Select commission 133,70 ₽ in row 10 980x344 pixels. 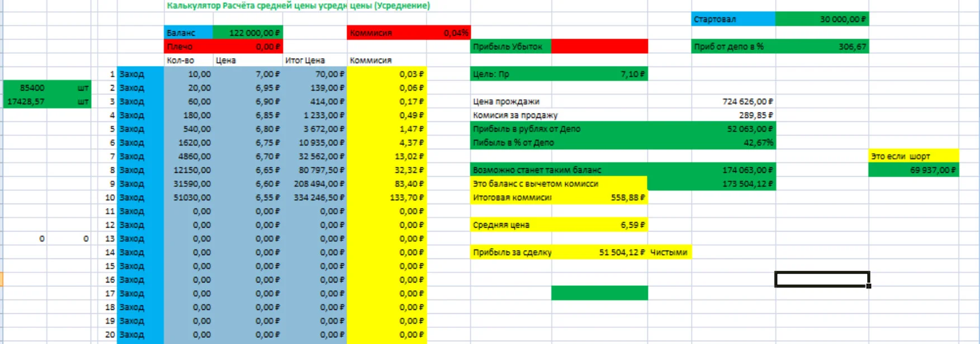[x=386, y=197]
